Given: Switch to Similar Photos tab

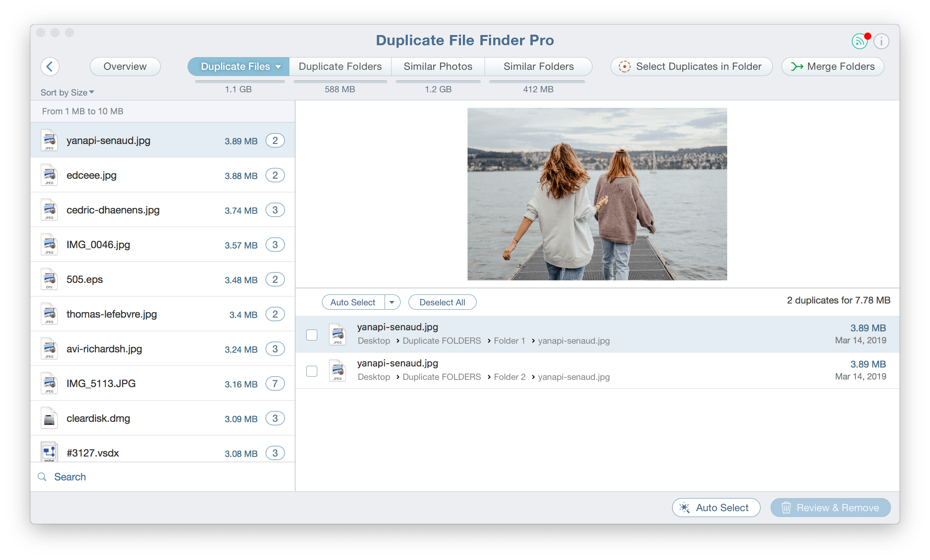Looking at the screenshot, I should (439, 66).
